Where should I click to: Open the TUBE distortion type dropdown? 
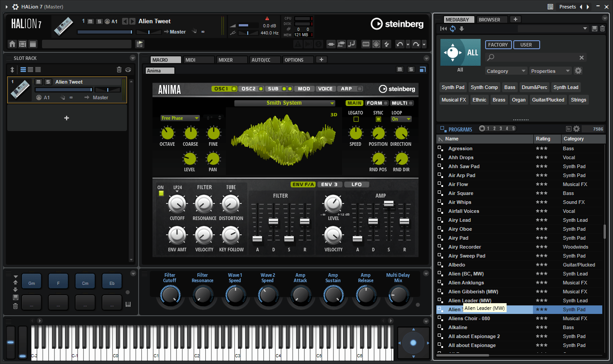coord(231,189)
